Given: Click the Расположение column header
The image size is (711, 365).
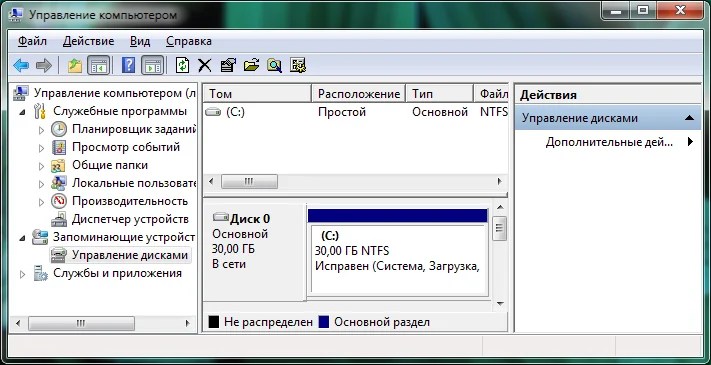Looking at the screenshot, I should 359,94.
